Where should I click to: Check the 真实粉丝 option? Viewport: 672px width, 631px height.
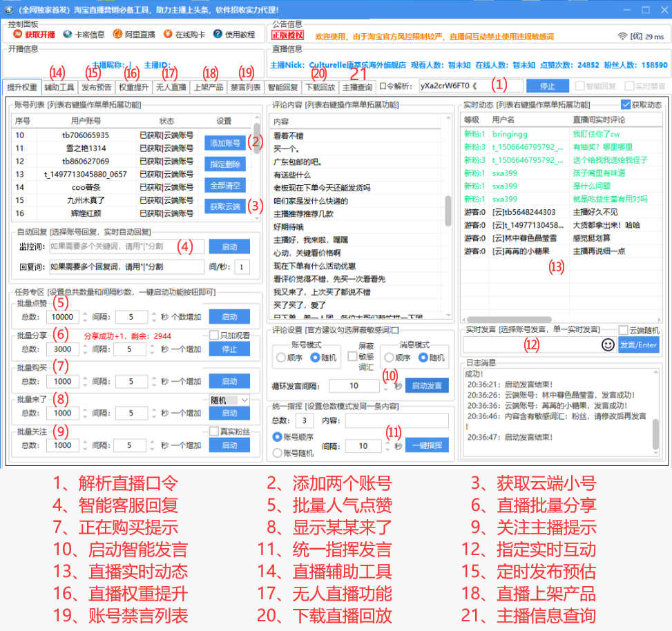pos(213,431)
